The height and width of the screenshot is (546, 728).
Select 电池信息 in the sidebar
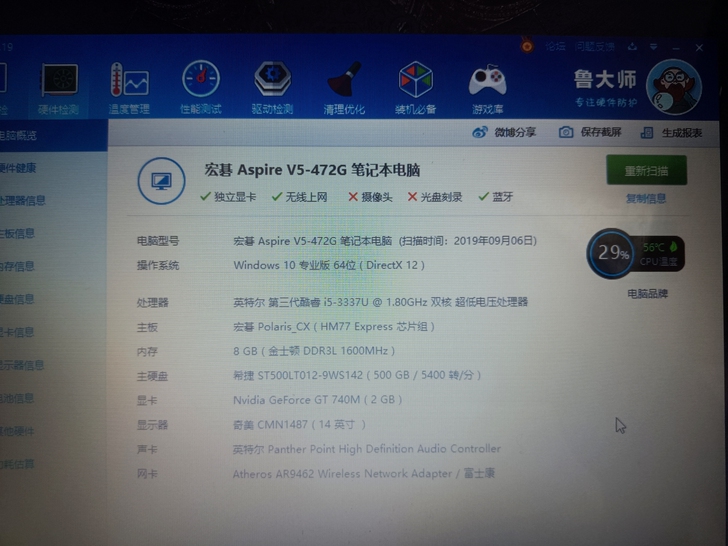(17, 398)
